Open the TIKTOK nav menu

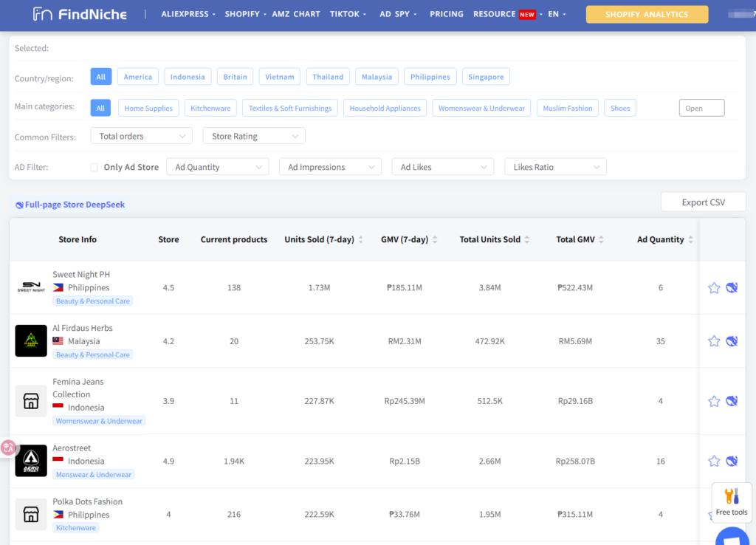pos(348,14)
